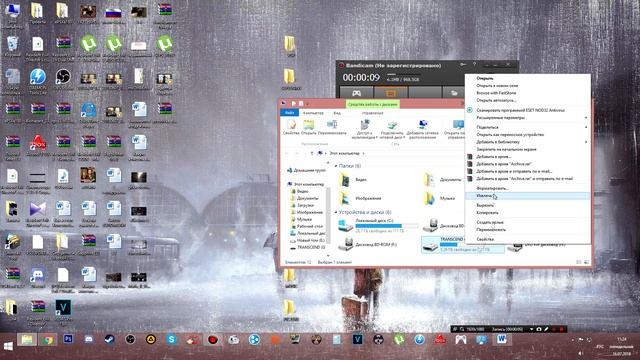Click Свойства ribbon icon in Explorer
The width and height of the screenshot is (640, 360).
tap(291, 127)
